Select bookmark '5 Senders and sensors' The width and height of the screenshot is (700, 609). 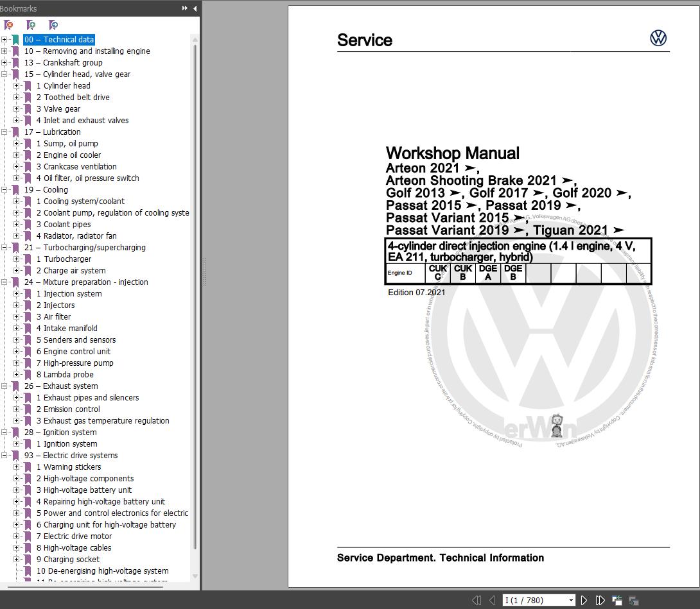pos(76,340)
